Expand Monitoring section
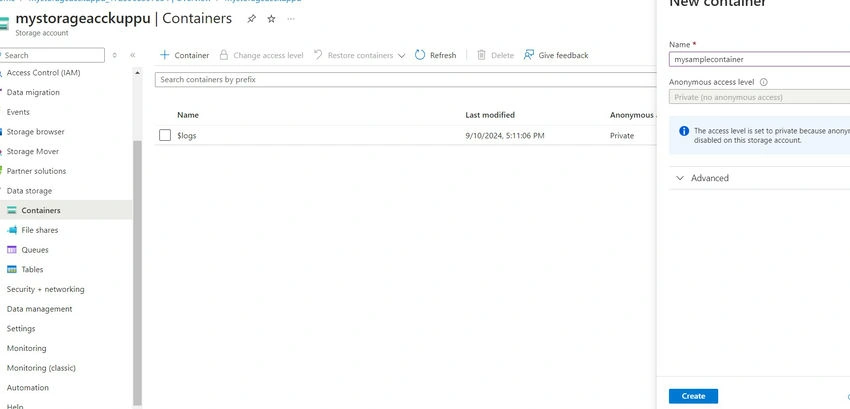This screenshot has width=850, height=409. pyautogui.click(x=26, y=348)
